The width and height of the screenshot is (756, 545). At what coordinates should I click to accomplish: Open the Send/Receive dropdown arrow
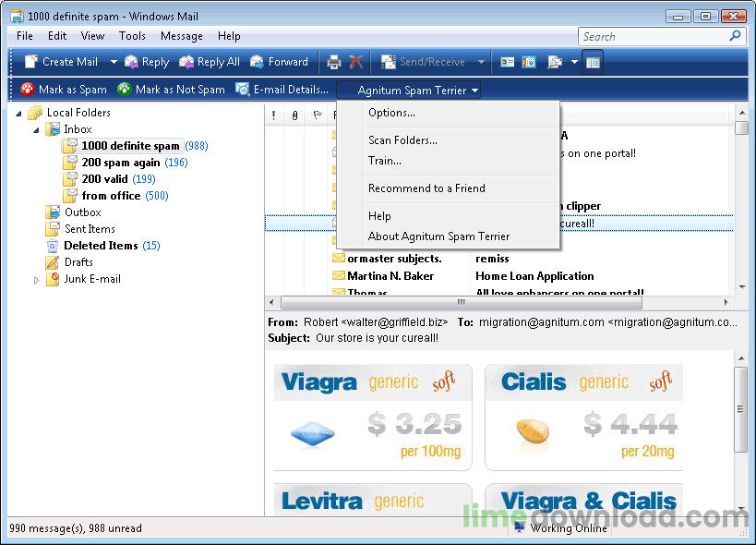[x=481, y=62]
